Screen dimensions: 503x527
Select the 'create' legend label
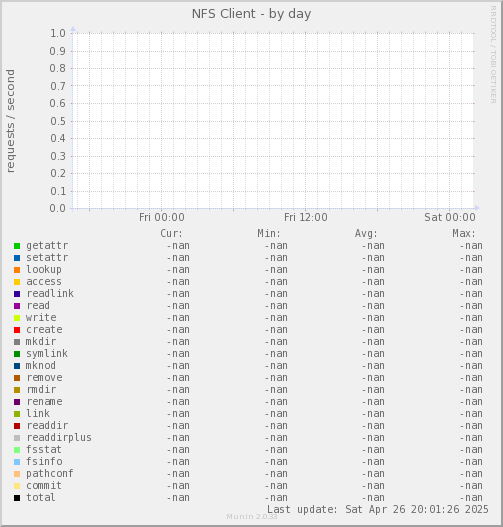click(44, 330)
